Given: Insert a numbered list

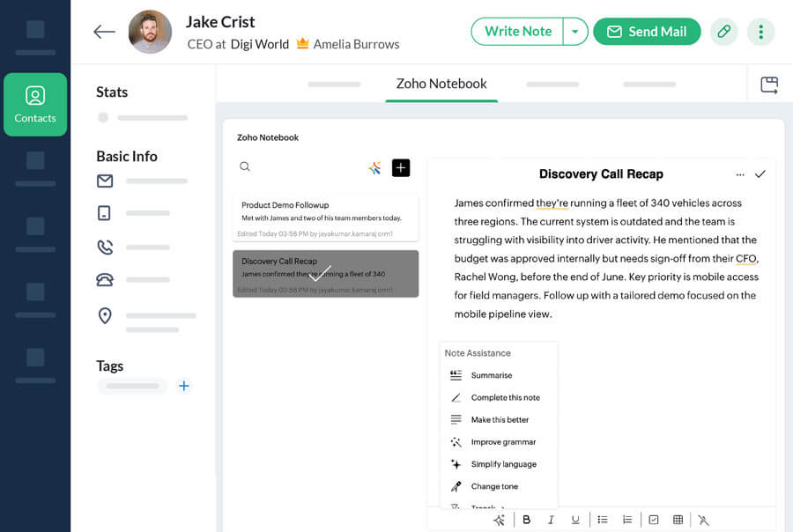Looking at the screenshot, I should 627,520.
